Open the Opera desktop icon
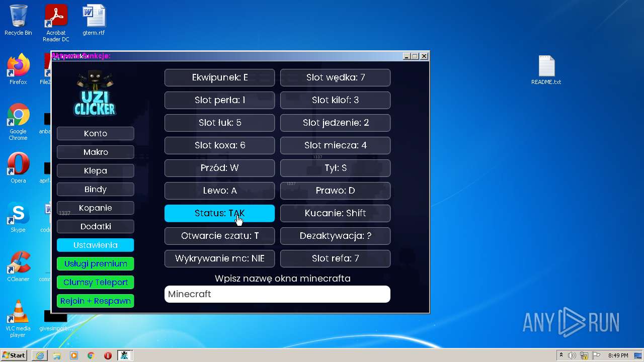The width and height of the screenshot is (644, 362). (18, 168)
